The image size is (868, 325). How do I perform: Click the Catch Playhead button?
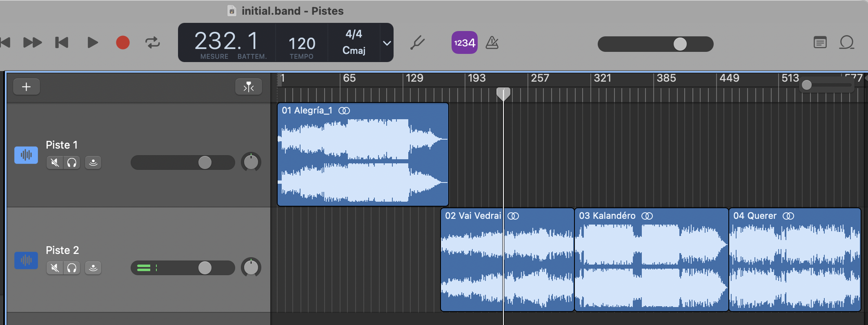tap(248, 87)
